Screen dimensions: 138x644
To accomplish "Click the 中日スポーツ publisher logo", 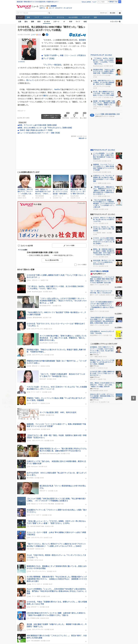I will click(x=78, y=35).
